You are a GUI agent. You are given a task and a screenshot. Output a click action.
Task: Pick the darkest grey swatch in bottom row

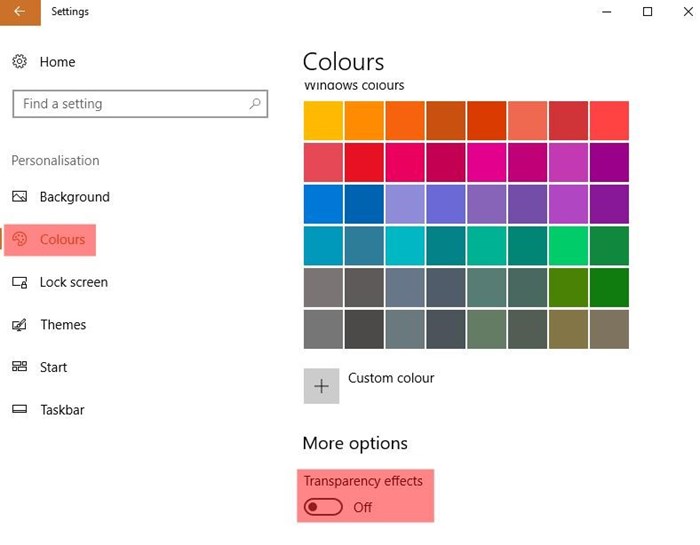click(364, 329)
